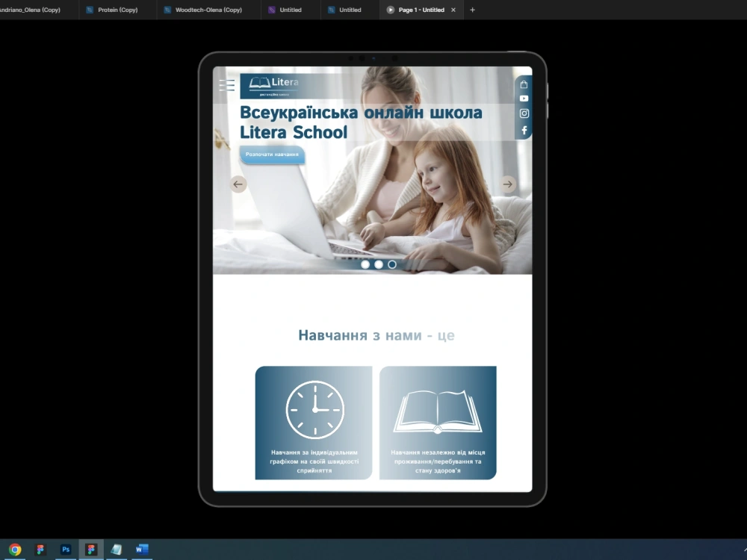The width and height of the screenshot is (747, 560).
Task: Open Google Chrome from the taskbar
Action: point(15,550)
